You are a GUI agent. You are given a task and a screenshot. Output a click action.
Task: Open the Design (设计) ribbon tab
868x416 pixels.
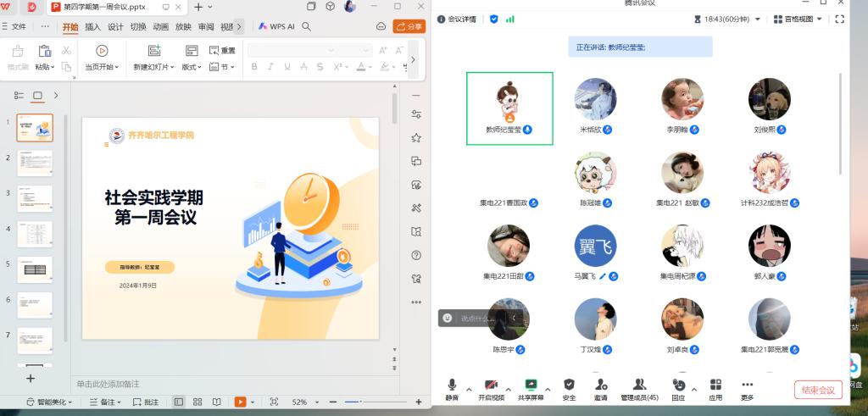[x=115, y=26]
